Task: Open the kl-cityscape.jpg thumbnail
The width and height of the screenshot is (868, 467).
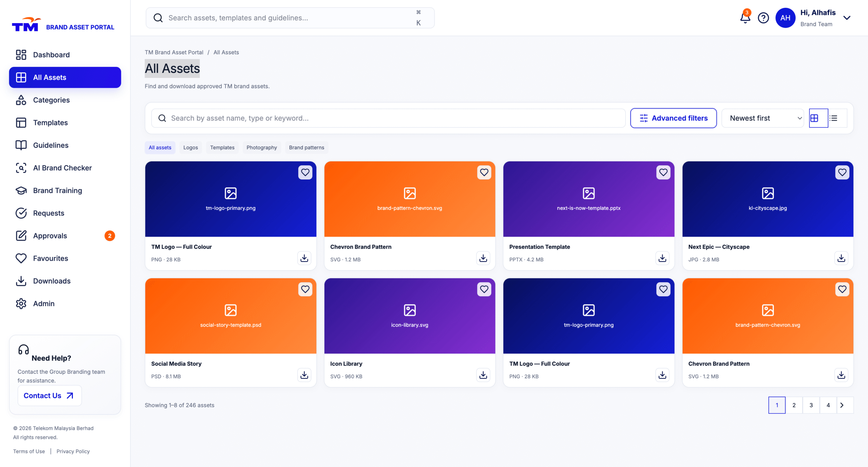Action: pyautogui.click(x=768, y=199)
